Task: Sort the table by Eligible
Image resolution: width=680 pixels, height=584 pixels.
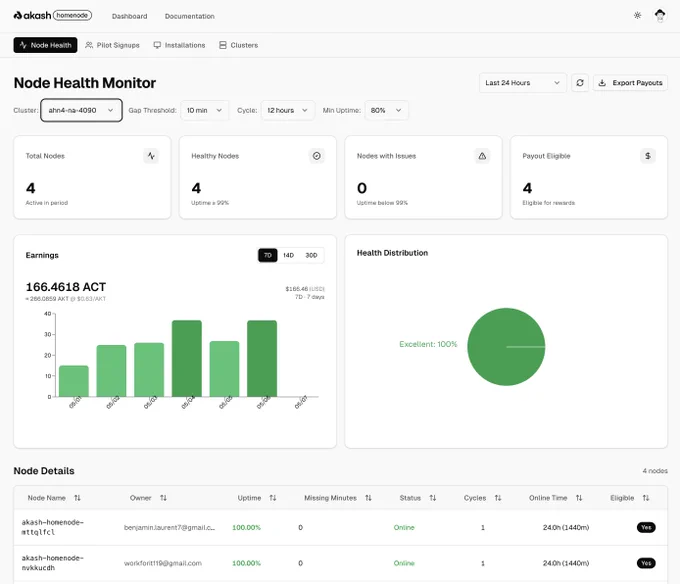Action: pos(630,498)
